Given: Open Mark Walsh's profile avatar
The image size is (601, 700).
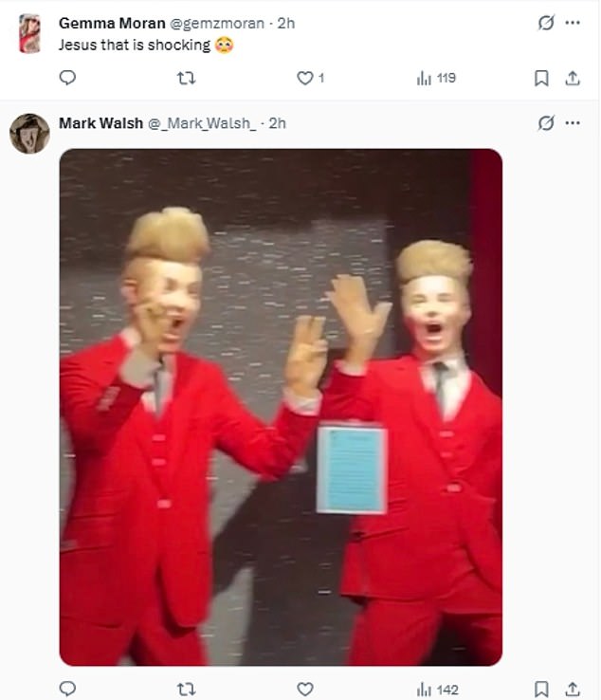Looking at the screenshot, I should tap(29, 134).
